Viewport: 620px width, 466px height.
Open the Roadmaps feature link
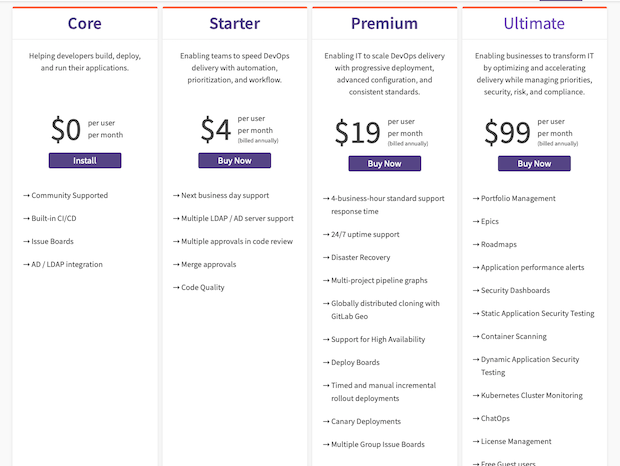tap(499, 244)
